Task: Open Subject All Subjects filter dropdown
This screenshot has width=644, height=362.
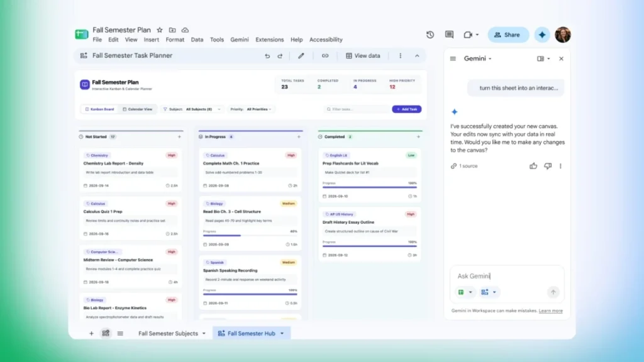Action: coord(192,109)
